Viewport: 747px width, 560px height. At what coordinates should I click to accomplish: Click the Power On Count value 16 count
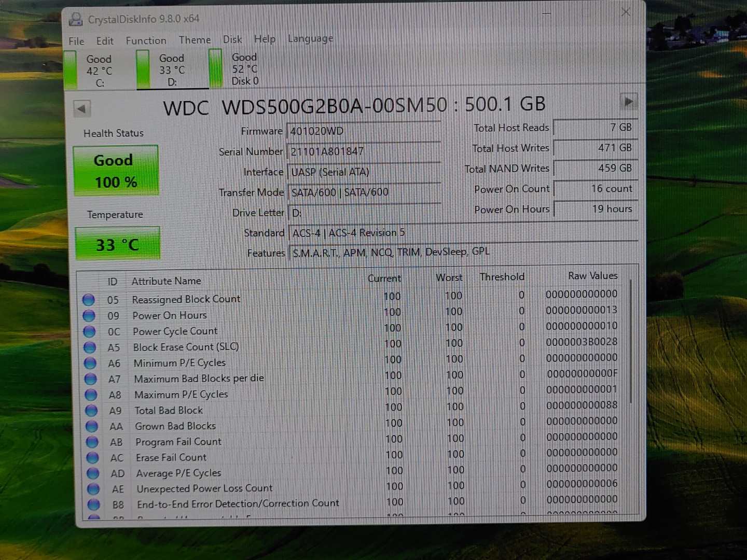596,189
